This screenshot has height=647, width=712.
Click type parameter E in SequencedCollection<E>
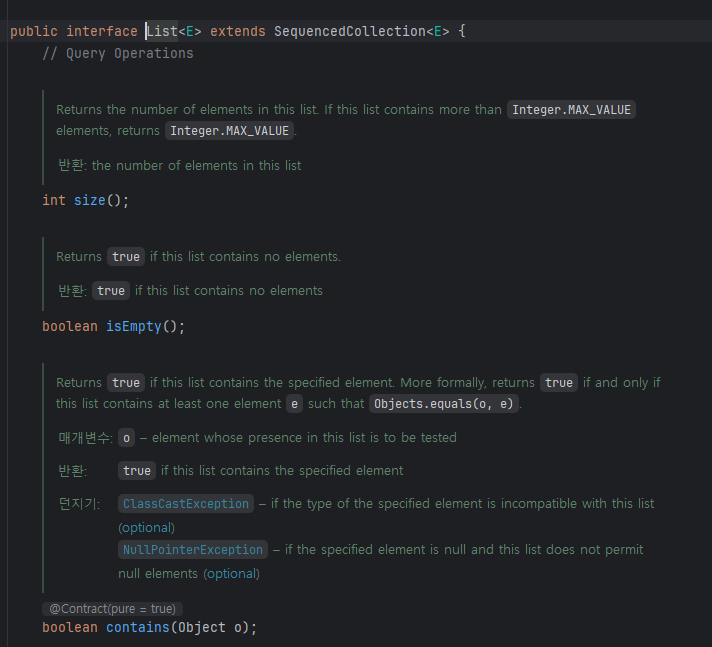pos(438,31)
